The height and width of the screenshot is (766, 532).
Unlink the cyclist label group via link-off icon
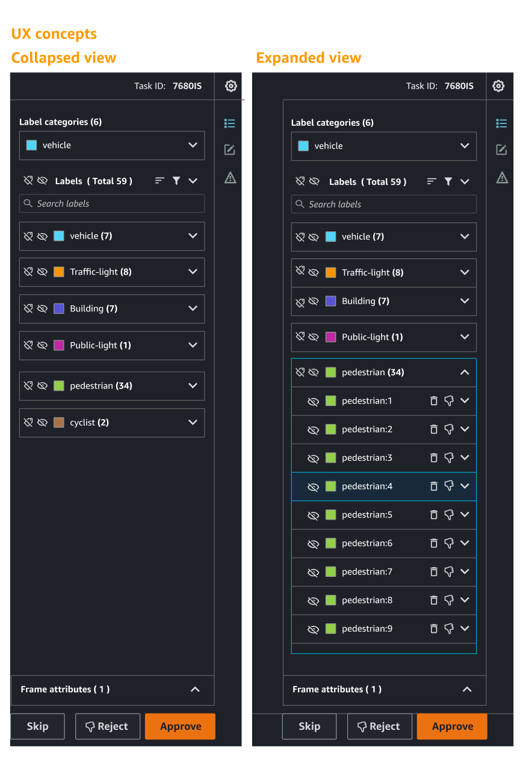pos(28,422)
